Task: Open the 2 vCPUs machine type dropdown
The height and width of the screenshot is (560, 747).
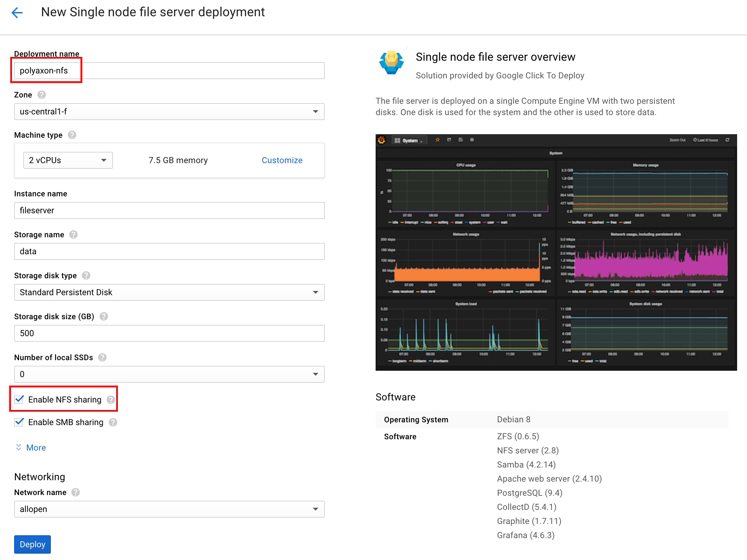Action: 68,160
